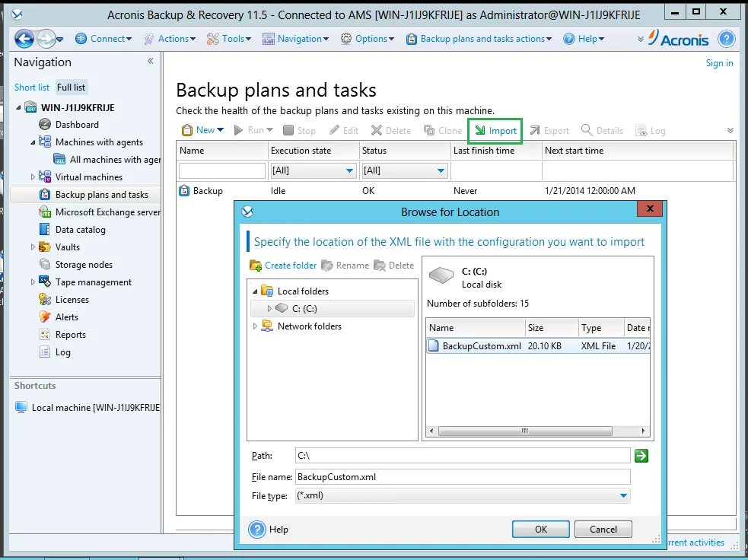Open the Navigation menu

point(295,39)
